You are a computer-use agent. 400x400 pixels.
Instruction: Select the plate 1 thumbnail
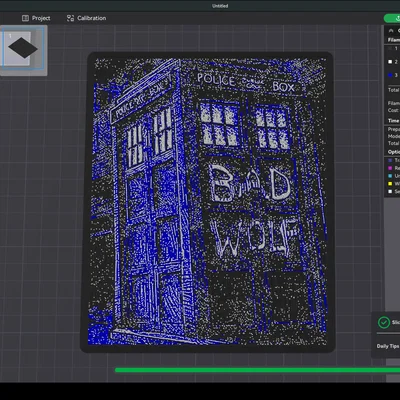coord(23,49)
